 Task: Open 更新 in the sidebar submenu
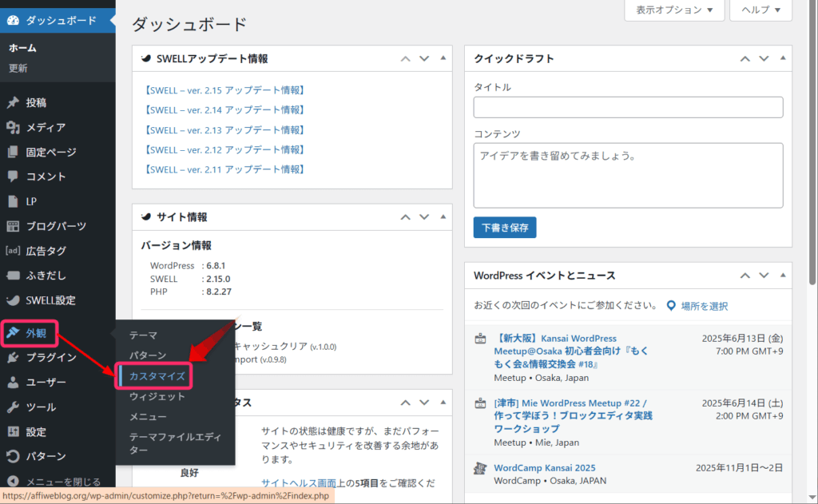click(x=18, y=69)
